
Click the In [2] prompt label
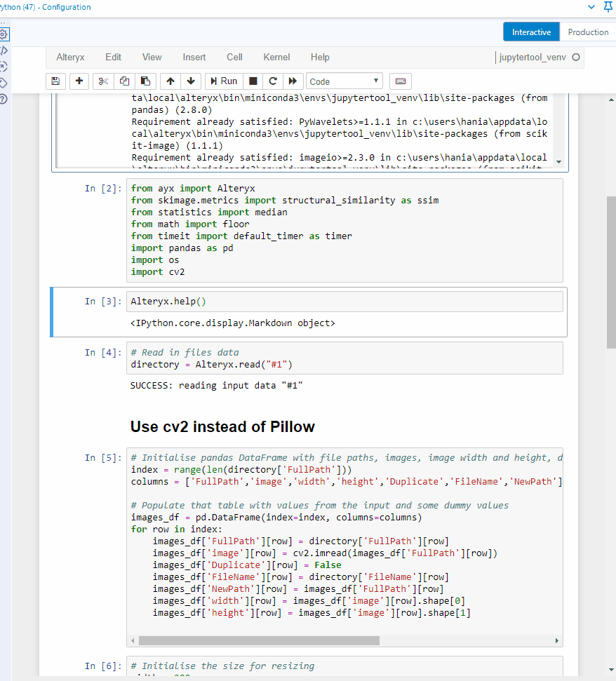click(103, 189)
